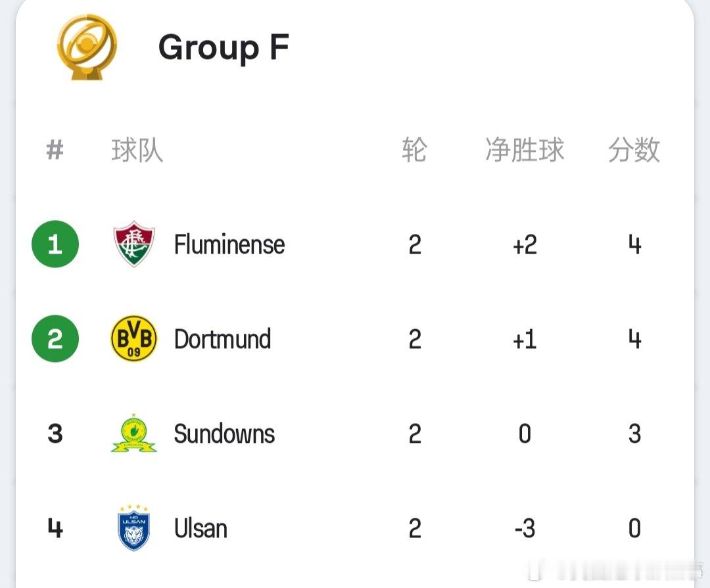This screenshot has height=588, width=710.
Task: Select the Dortmund BVB logo
Action: [133, 338]
